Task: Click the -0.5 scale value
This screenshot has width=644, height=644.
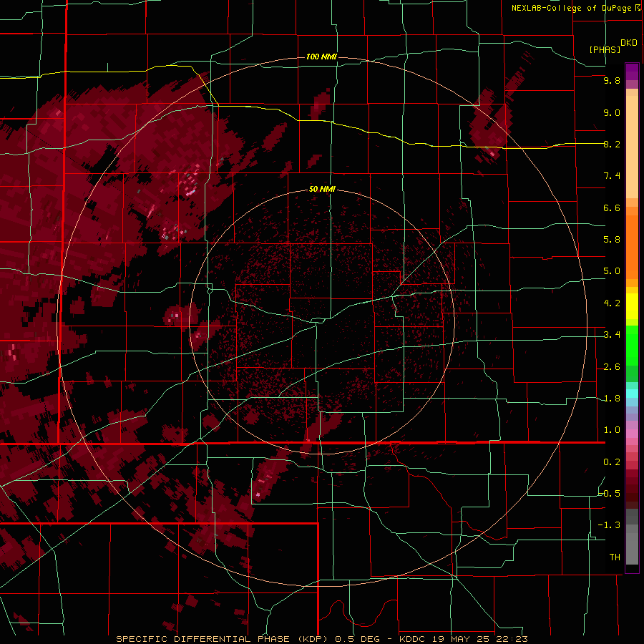Action: pos(610,494)
